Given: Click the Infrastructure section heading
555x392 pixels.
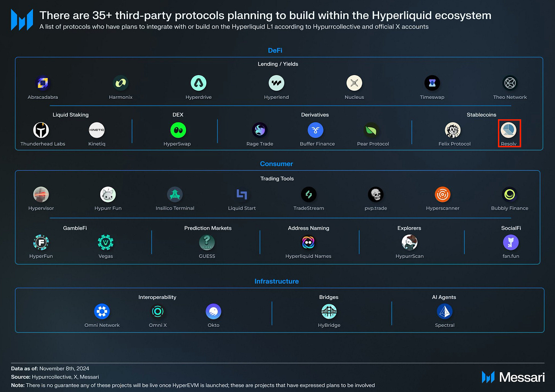Looking at the screenshot, I should click(276, 281).
